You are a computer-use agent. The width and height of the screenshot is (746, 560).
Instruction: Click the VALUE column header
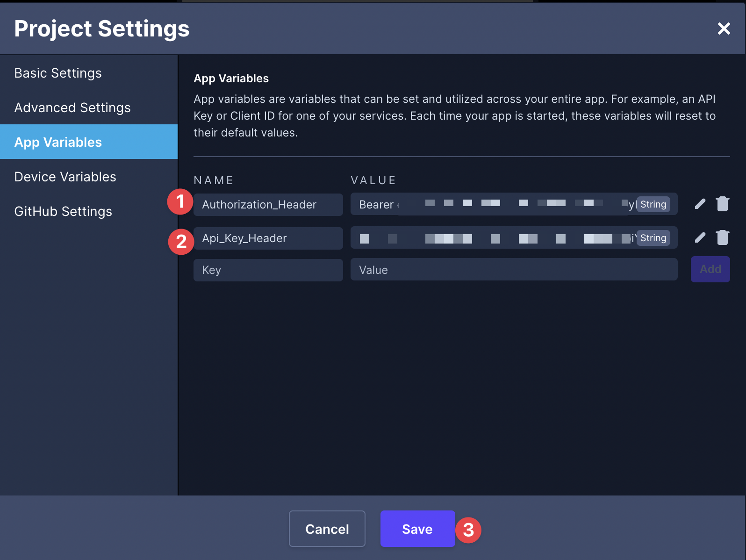point(373,180)
